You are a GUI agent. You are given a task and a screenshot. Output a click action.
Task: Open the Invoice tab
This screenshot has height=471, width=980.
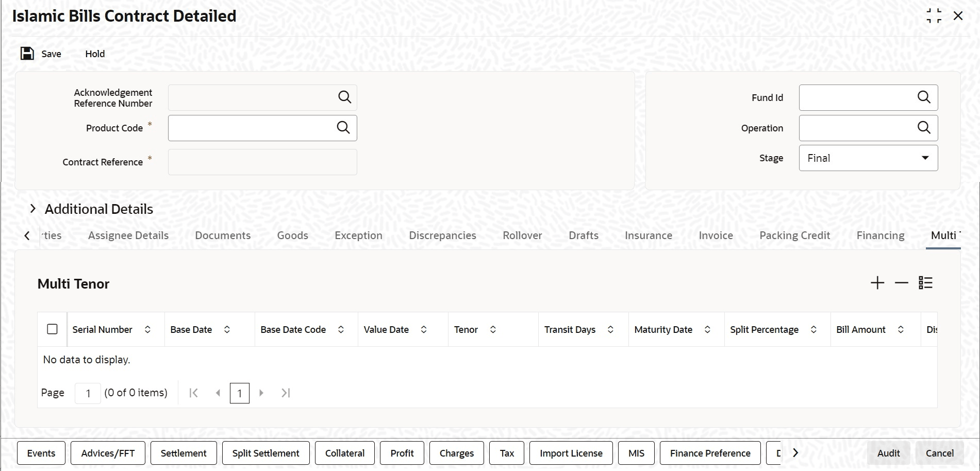[x=716, y=235]
